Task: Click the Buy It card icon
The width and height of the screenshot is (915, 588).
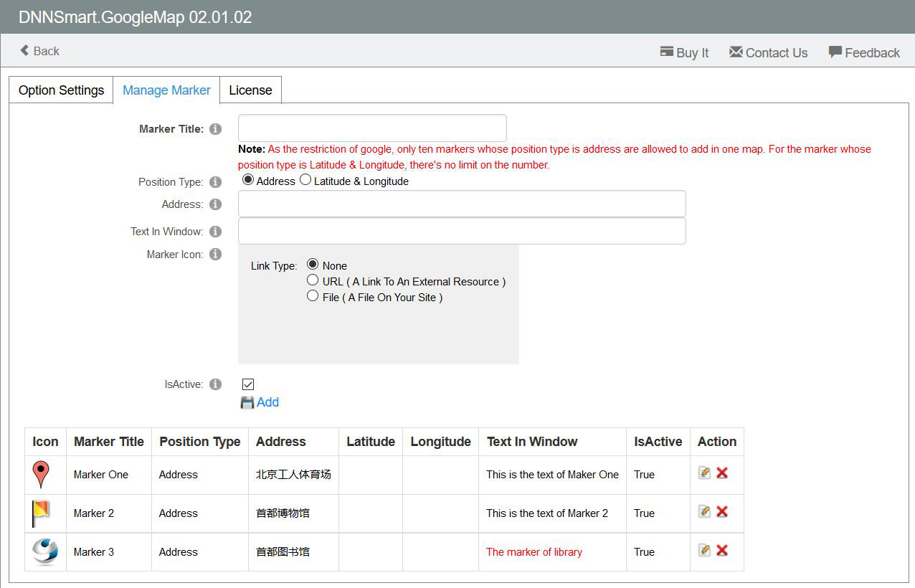Action: (666, 52)
